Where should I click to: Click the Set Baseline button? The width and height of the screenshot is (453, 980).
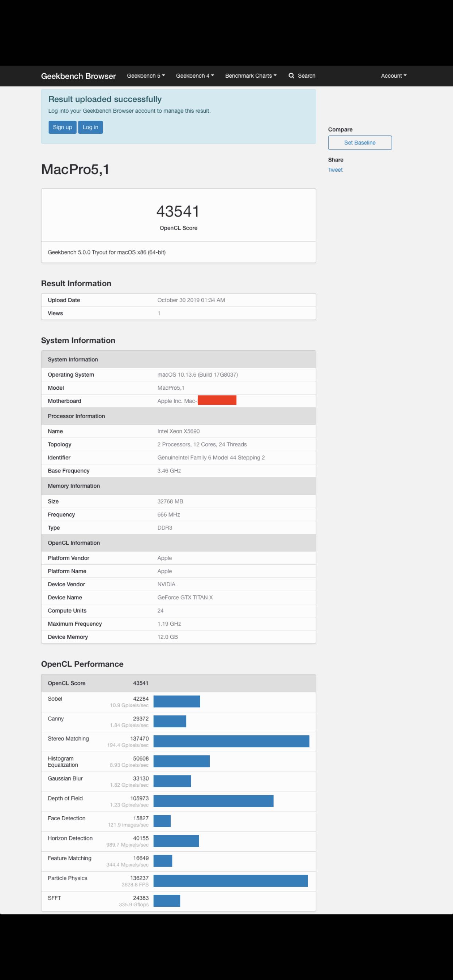pyautogui.click(x=360, y=143)
